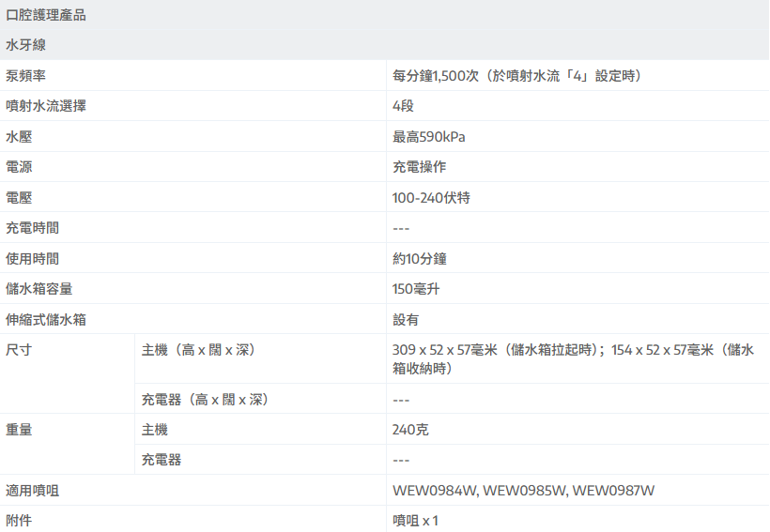770x532 pixels.
Task: Select the 約10分鐘 usage time value
Action: (419, 259)
